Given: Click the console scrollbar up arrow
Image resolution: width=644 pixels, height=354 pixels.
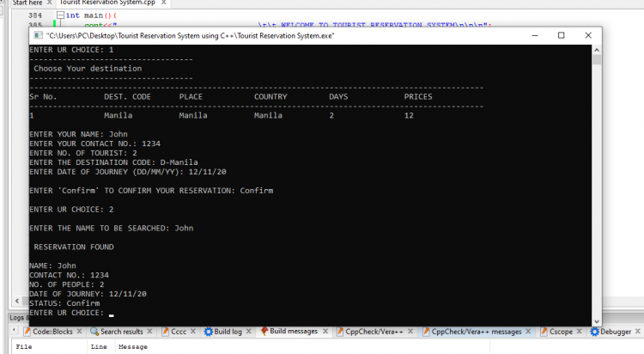Looking at the screenshot, I should (597, 50).
